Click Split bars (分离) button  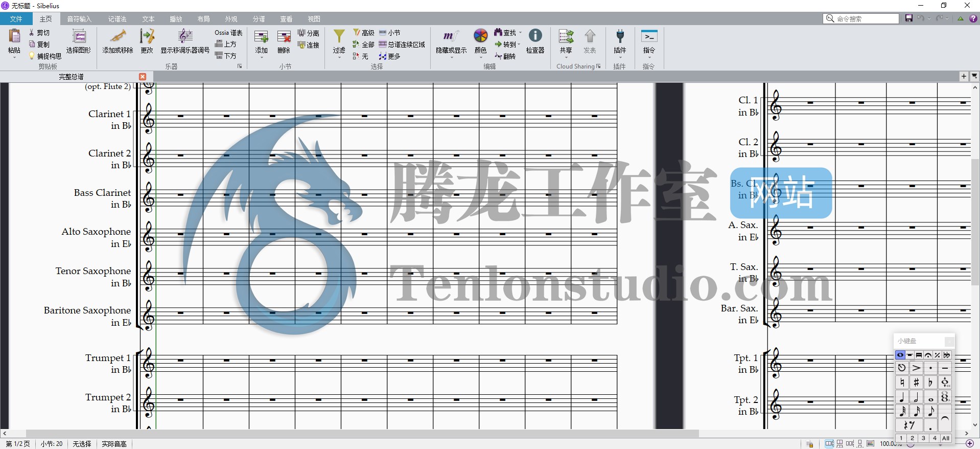308,33
